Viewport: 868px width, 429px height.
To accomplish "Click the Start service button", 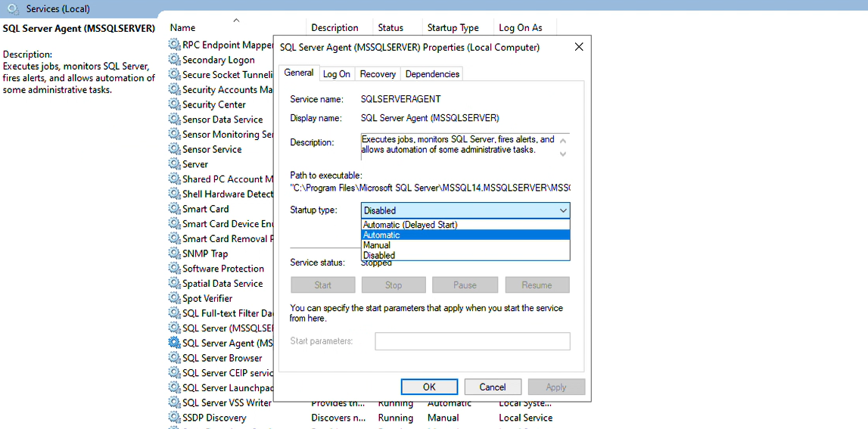I will pos(322,285).
